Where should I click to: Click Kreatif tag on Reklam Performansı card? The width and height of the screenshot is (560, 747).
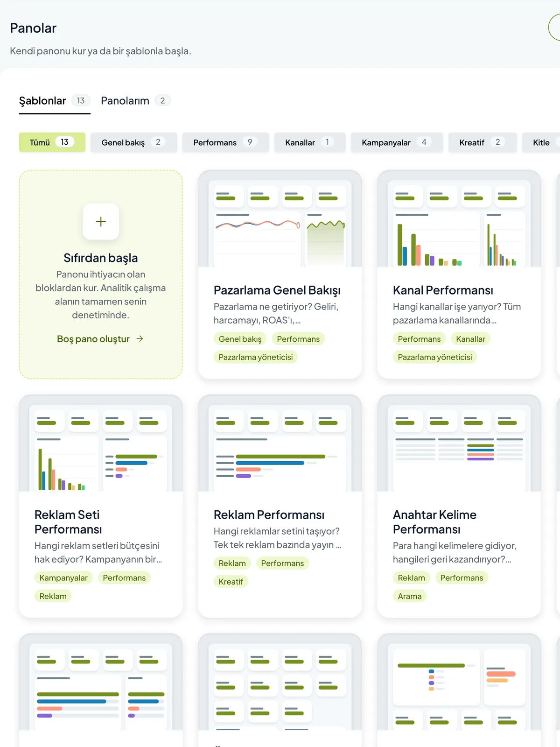pyautogui.click(x=231, y=582)
